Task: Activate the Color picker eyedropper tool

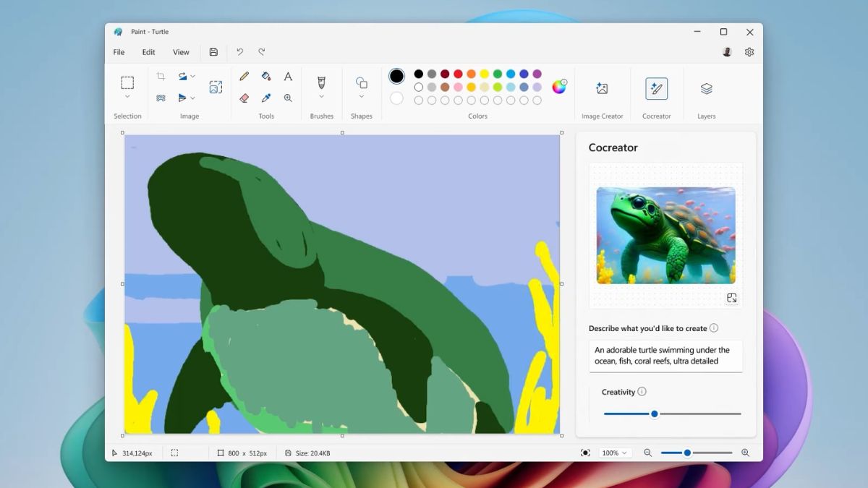Action: [266, 98]
